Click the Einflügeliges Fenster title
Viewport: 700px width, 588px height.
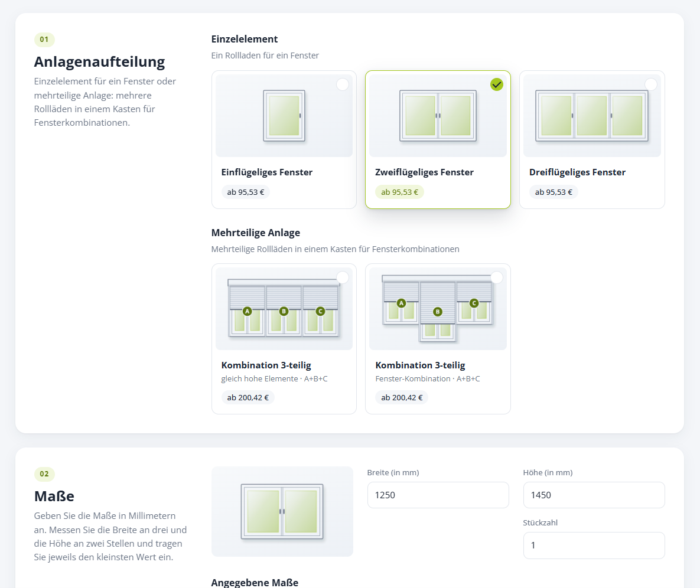point(267,172)
